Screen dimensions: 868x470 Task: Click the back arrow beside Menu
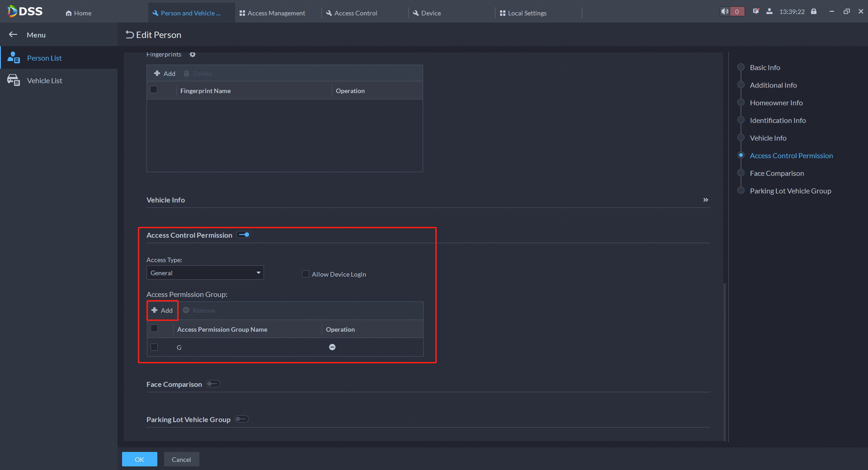tap(13, 34)
